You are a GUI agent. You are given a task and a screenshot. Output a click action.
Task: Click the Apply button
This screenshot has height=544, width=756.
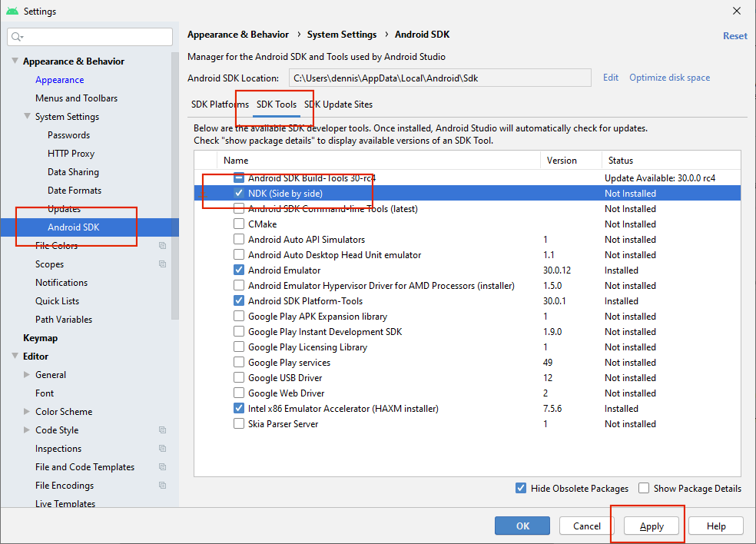(650, 526)
